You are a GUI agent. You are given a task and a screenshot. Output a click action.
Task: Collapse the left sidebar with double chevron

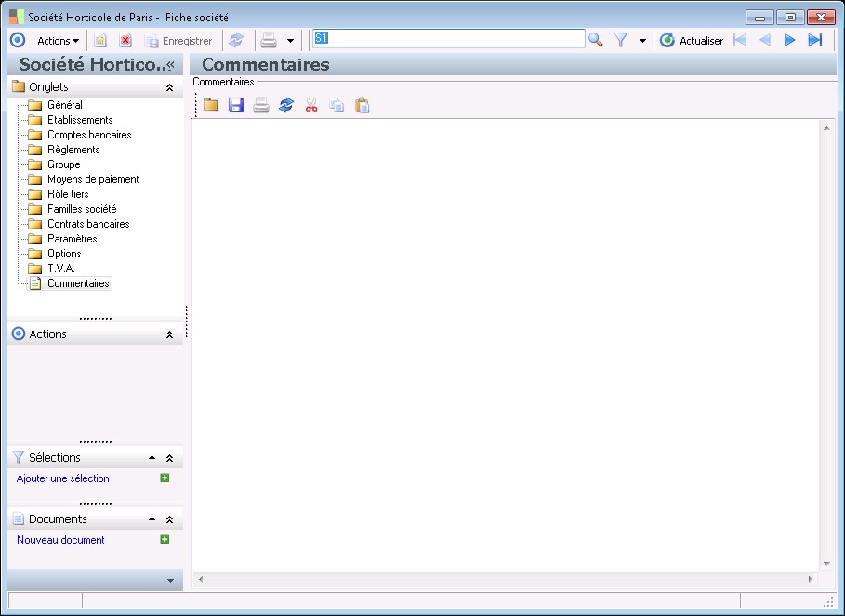point(171,65)
